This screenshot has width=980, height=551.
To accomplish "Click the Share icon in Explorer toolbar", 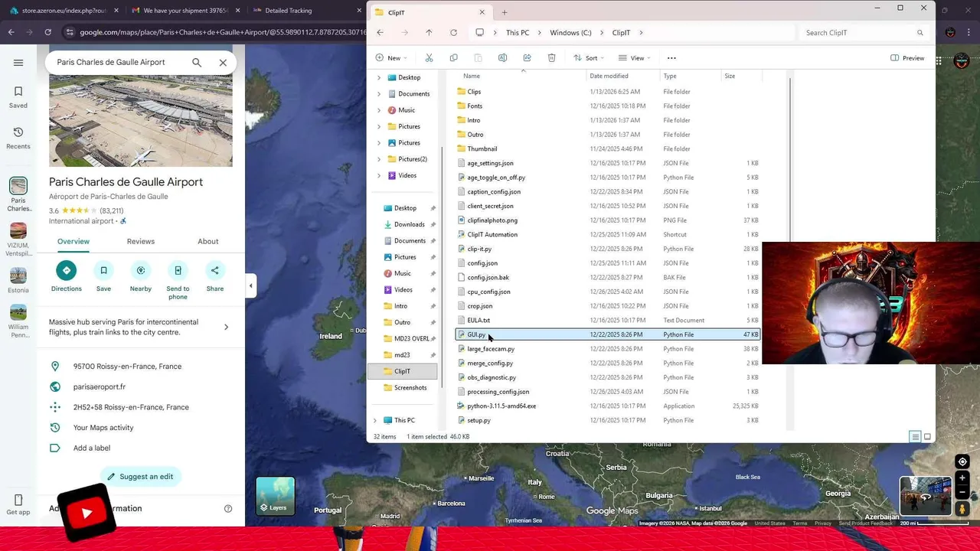I will 527,58.
